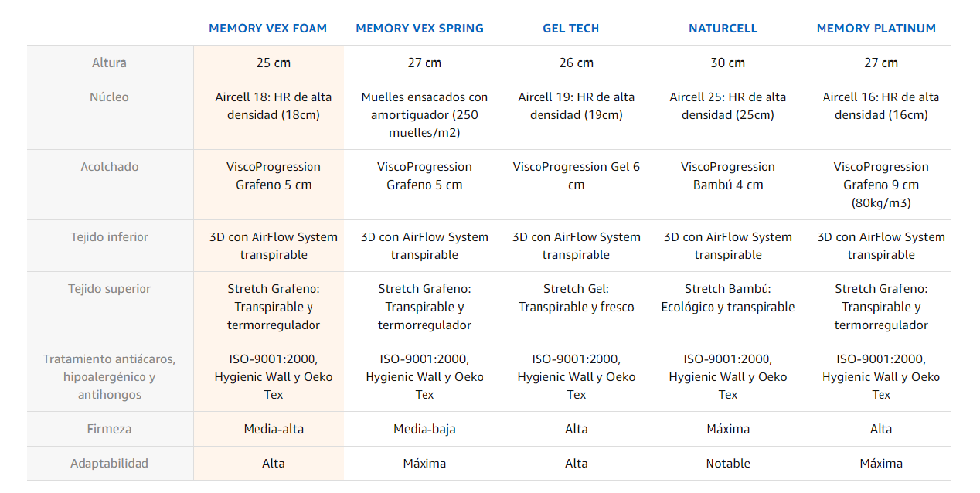Select the Adaptabilidad row label
980x493 pixels.
[109, 464]
